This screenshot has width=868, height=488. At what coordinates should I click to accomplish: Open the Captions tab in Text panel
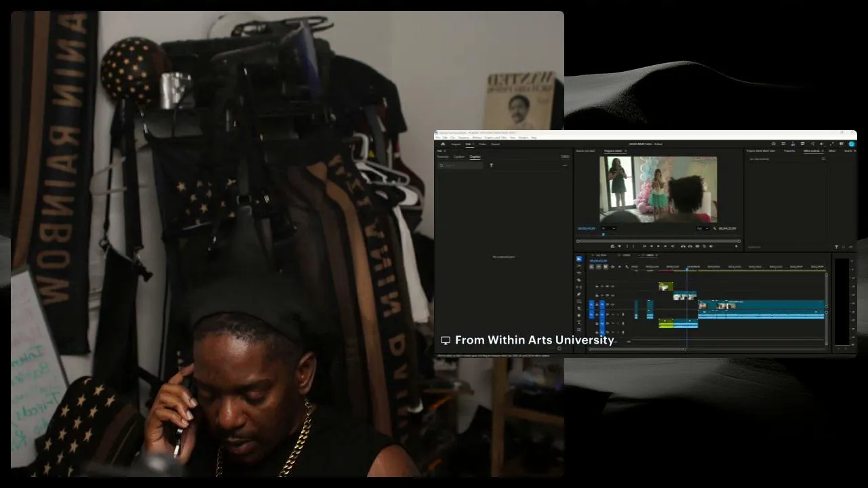[459, 157]
